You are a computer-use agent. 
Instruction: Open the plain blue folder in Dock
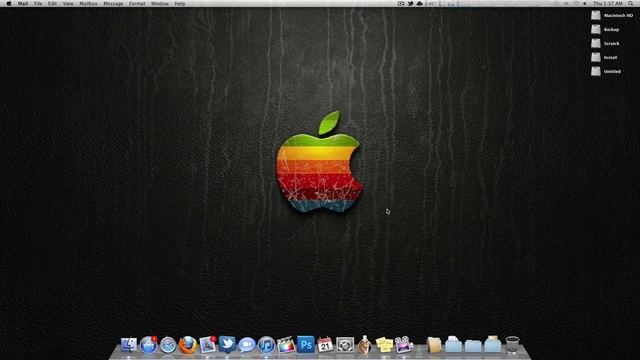point(473,345)
